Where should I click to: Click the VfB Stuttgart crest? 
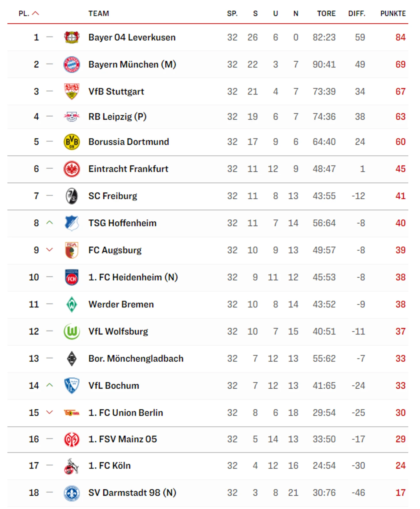coord(72,92)
